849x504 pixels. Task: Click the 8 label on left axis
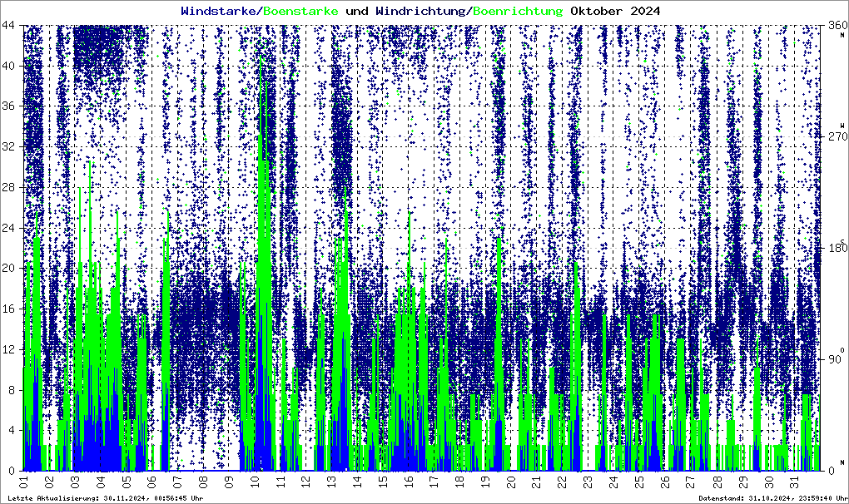(12, 389)
